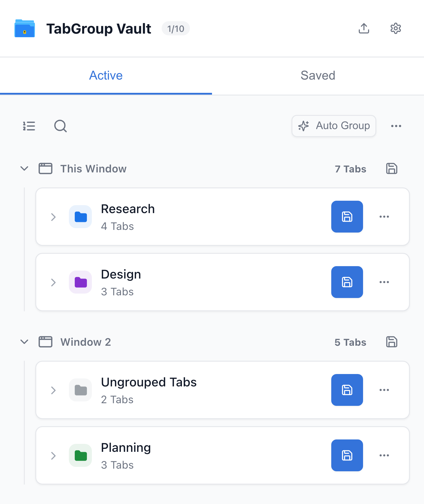Save all tabs in Window 2
This screenshot has width=424, height=504.
[392, 342]
